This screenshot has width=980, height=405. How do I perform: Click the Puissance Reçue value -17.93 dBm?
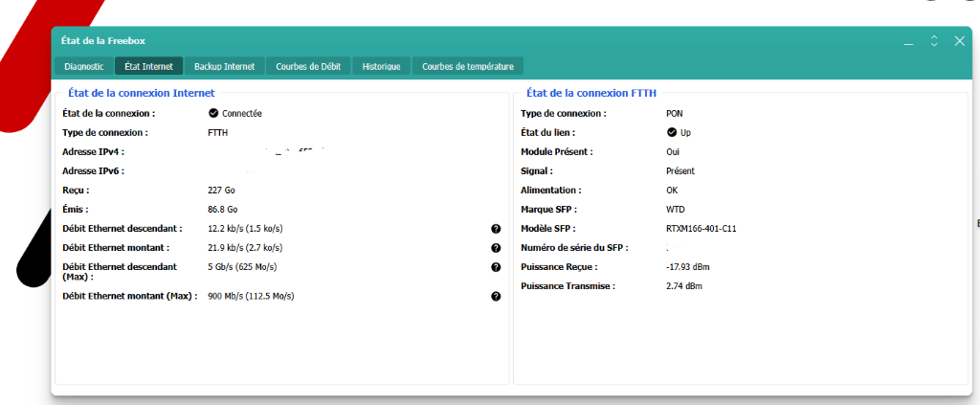687,267
